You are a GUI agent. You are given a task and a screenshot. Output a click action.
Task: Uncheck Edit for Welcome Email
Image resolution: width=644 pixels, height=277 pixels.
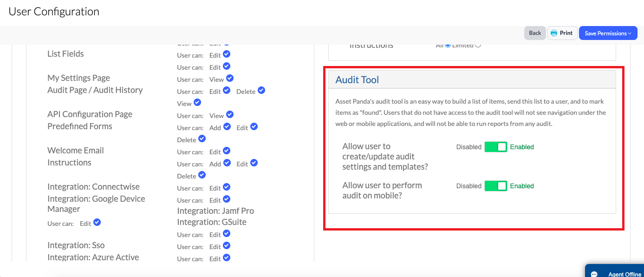[x=227, y=151]
